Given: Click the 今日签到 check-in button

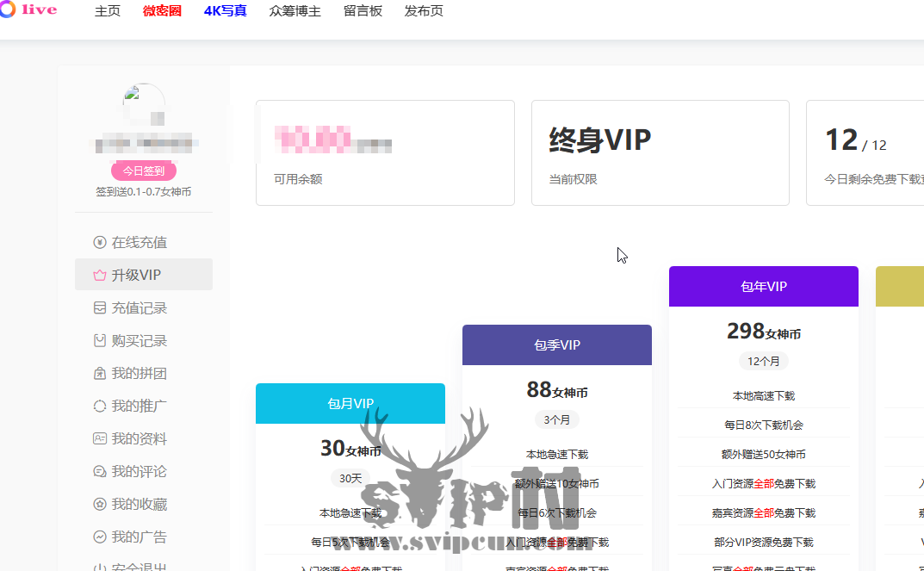Looking at the screenshot, I should (x=144, y=171).
